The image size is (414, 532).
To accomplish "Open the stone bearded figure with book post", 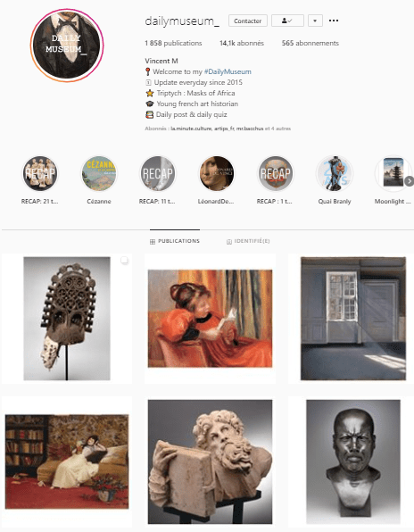I will pyautogui.click(x=210, y=461).
